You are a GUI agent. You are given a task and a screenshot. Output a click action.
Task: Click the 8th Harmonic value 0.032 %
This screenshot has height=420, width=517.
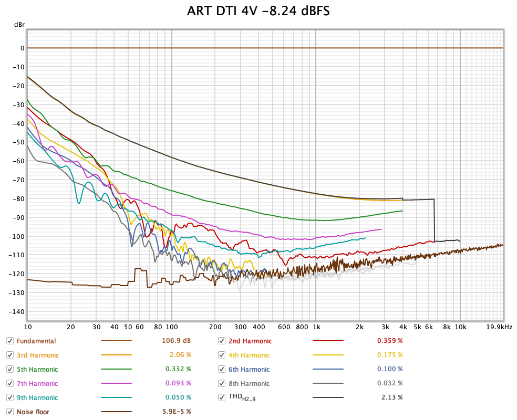point(390,383)
